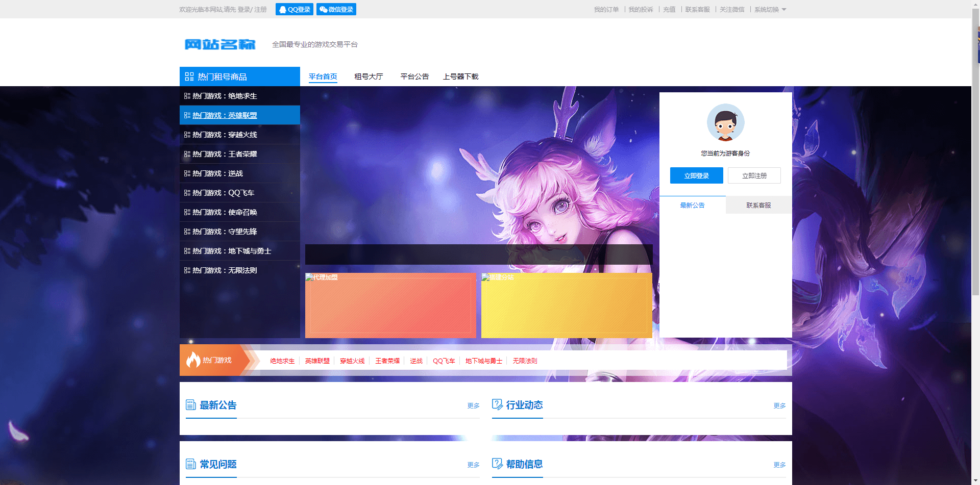Click the 行业动态 section icon
The image size is (980, 485).
point(497,405)
